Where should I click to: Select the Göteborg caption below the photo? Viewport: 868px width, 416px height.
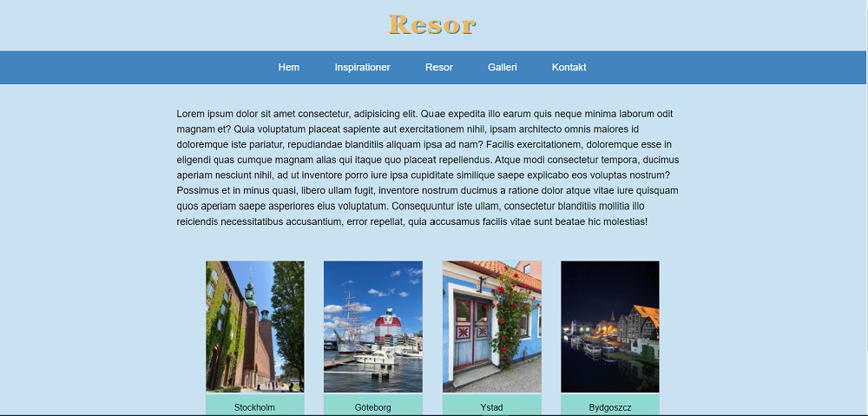(x=373, y=407)
